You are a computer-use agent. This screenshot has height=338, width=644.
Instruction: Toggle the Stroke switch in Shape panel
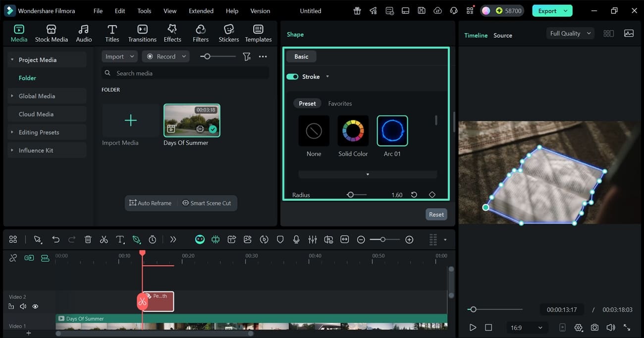pyautogui.click(x=292, y=76)
